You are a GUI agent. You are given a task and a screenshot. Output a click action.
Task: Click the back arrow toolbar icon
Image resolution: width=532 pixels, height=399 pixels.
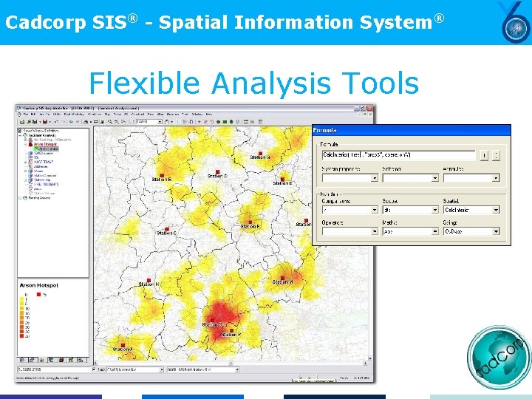click(x=71, y=122)
